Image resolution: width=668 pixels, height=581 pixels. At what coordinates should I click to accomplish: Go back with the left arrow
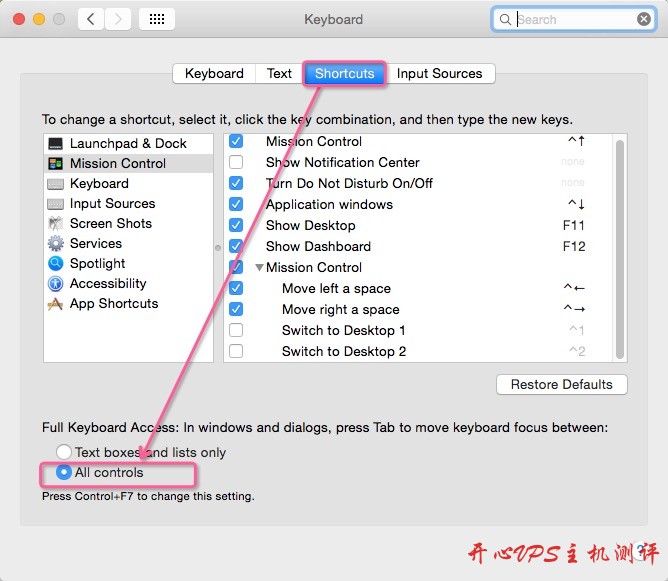[91, 19]
